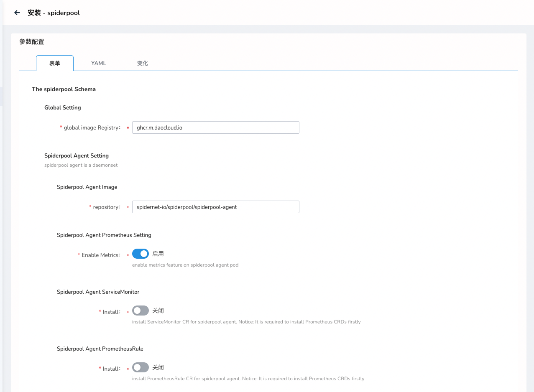
Task: Select the 'Install' label under Spiderpool Agent ServiceMonitor
Action: point(111,312)
